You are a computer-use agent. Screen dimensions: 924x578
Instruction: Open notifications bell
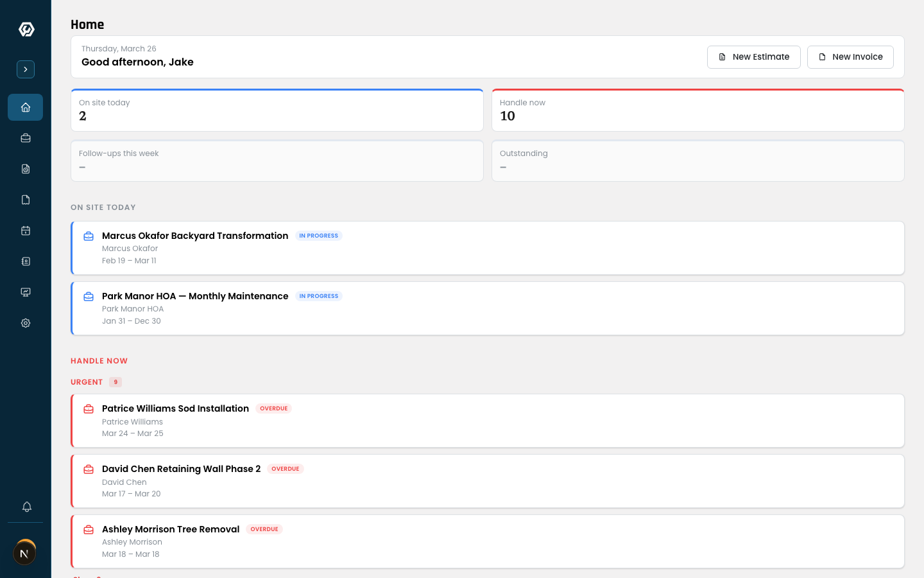click(26, 507)
